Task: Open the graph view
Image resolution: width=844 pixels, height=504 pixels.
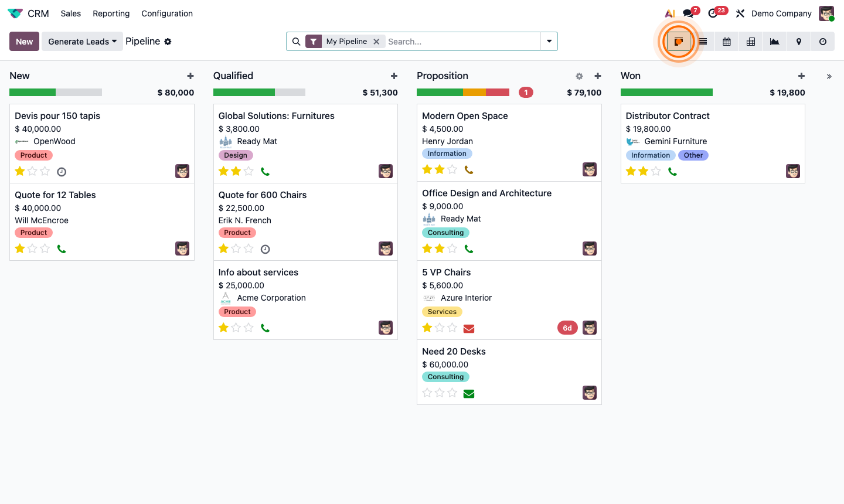Action: (774, 41)
